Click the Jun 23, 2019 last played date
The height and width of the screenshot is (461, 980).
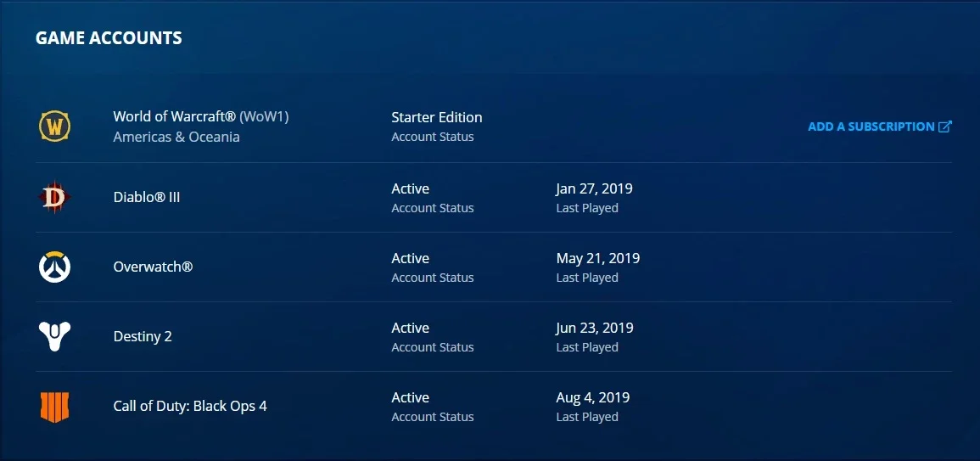[x=595, y=328]
